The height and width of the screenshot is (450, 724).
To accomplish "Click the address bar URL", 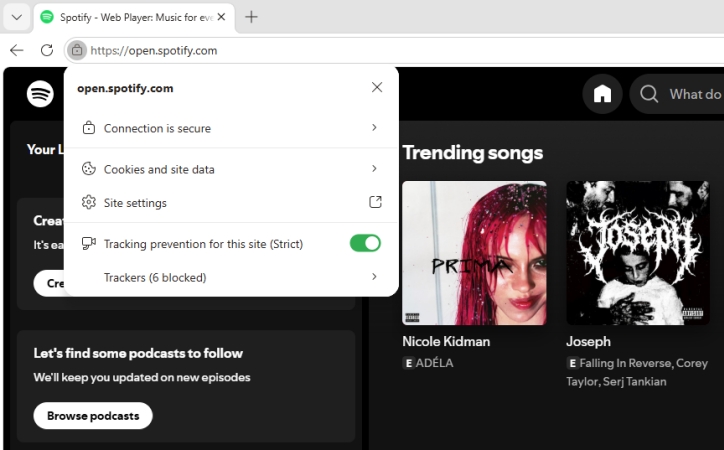I will pyautogui.click(x=153, y=50).
